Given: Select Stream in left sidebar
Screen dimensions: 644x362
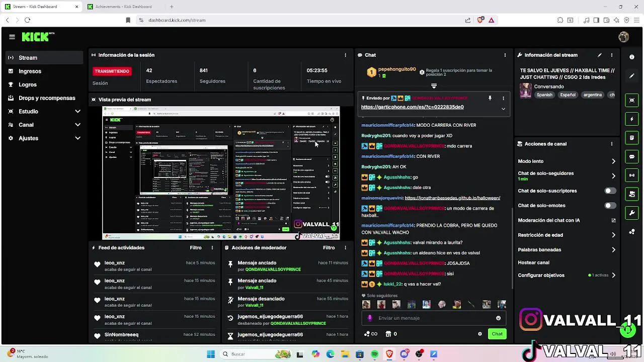Looking at the screenshot, I should point(44,58).
